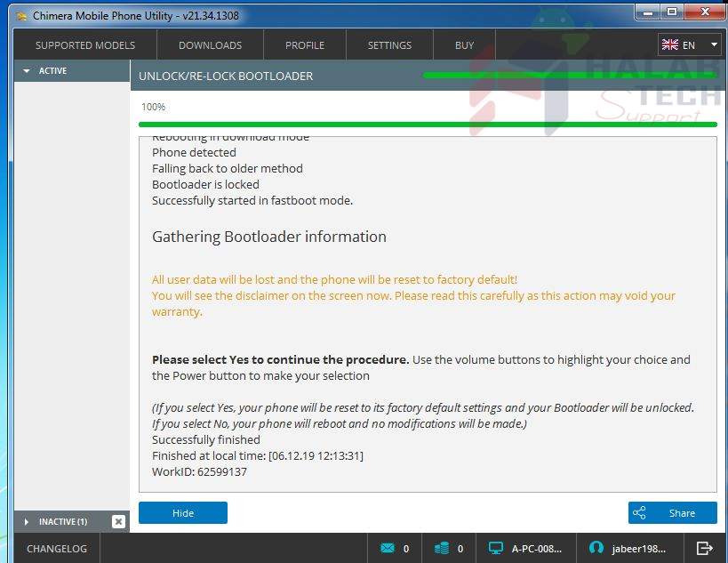Image resolution: width=728 pixels, height=563 pixels.
Task: Open messages via the envelope icon
Action: (388, 548)
